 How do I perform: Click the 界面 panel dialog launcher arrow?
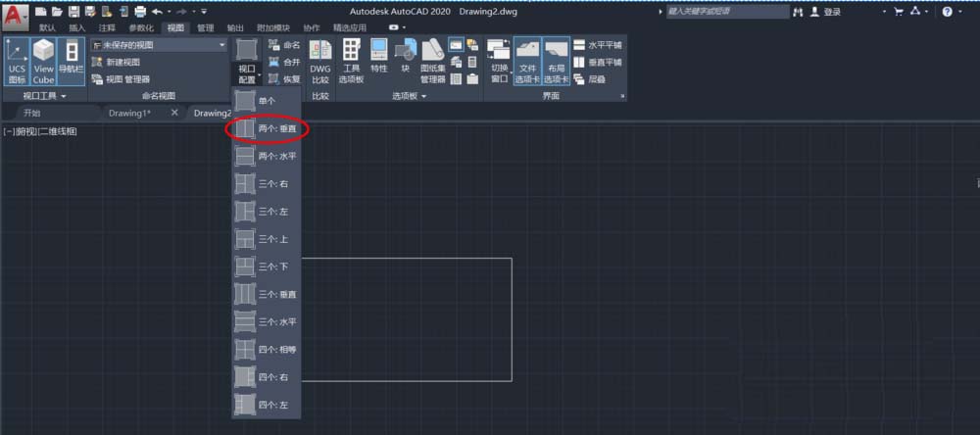click(x=622, y=96)
